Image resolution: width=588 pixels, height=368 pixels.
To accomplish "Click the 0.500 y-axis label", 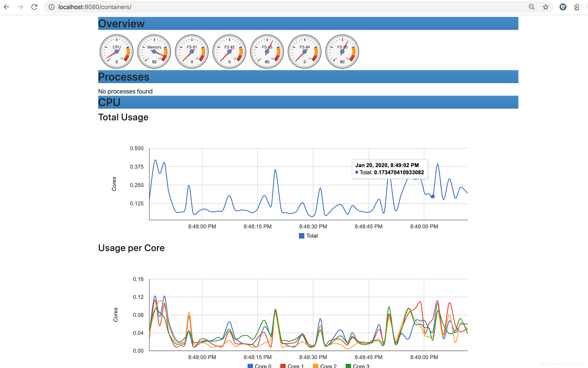I will pos(137,148).
